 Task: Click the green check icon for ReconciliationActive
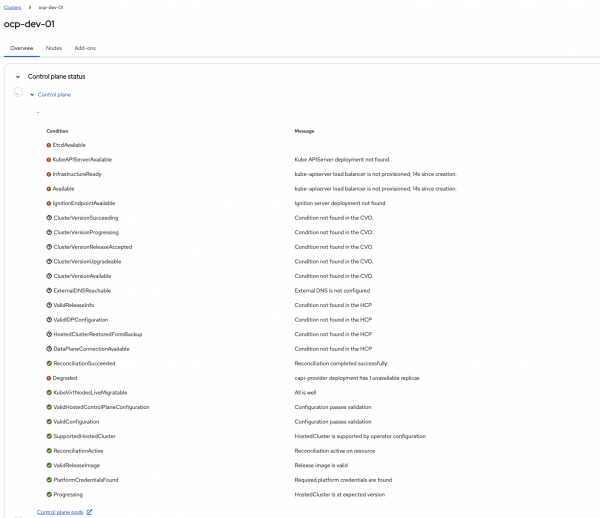tap(49, 451)
